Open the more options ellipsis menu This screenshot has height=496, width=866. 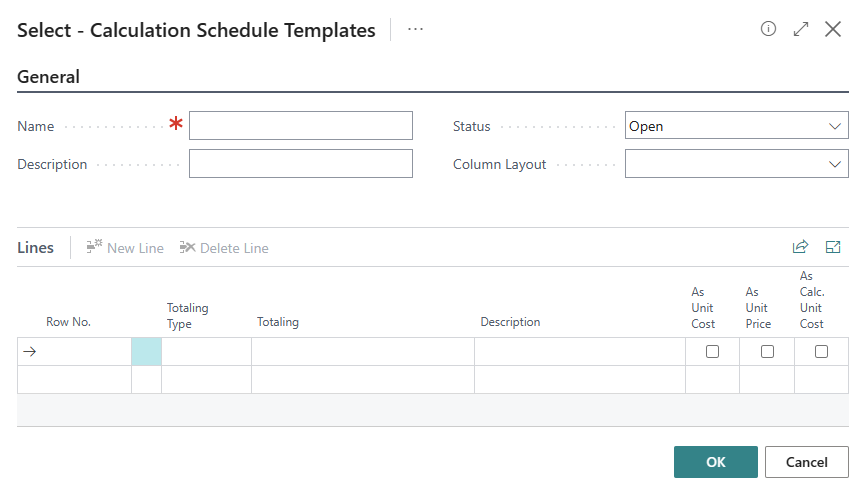416,30
